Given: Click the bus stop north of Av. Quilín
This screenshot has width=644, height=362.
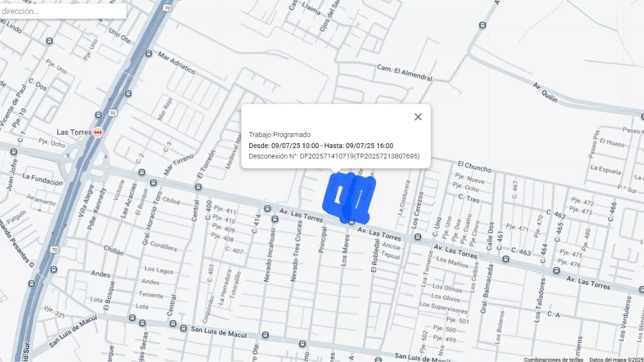Looking at the screenshot, I should click(482, 25).
